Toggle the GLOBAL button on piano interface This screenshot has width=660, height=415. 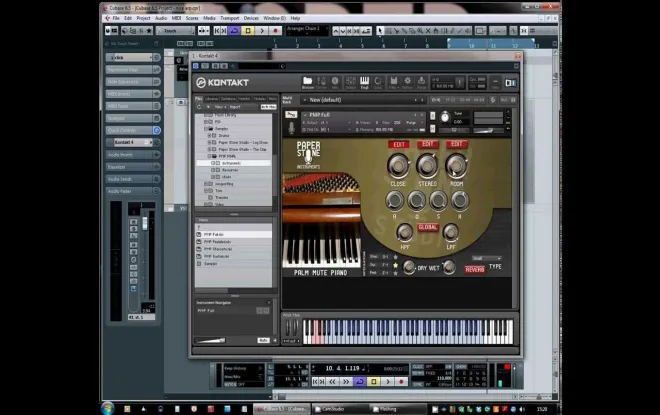[x=428, y=227]
